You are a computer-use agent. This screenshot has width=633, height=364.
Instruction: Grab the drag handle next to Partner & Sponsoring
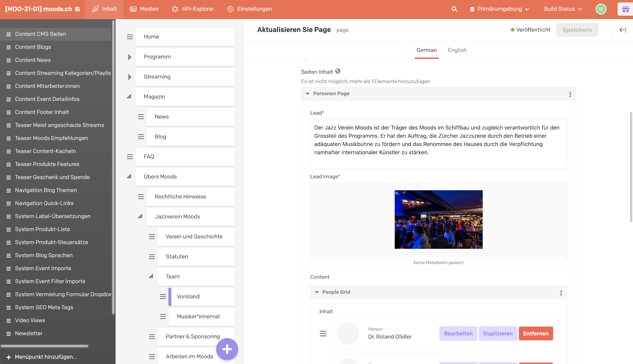point(152,336)
